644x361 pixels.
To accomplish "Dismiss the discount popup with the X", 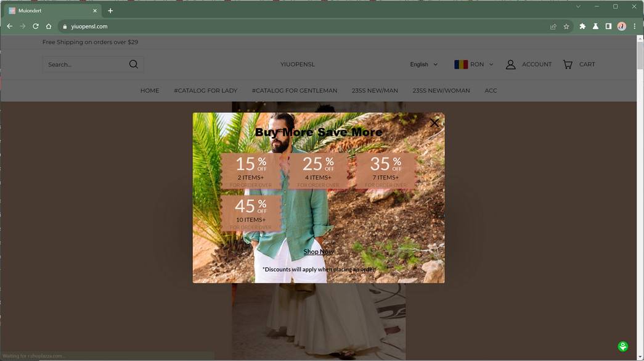I will click(435, 122).
